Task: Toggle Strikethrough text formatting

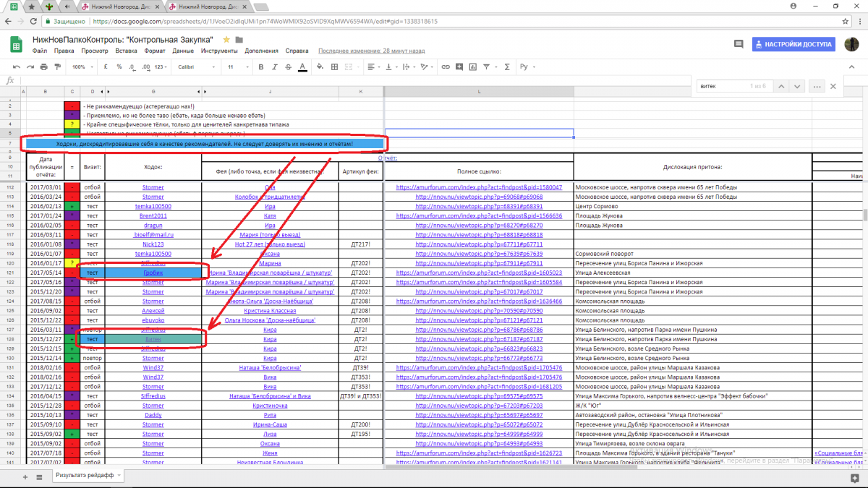Action: coord(287,67)
